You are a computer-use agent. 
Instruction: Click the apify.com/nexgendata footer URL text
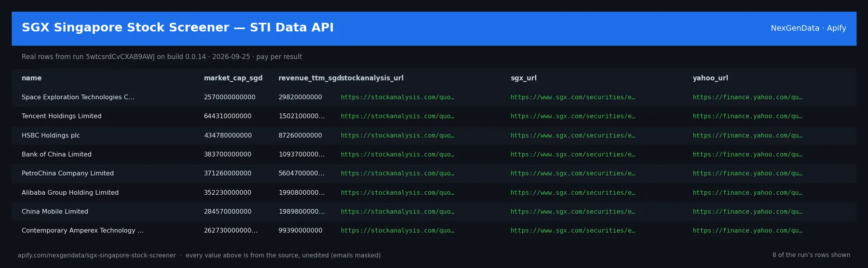[x=97, y=255]
